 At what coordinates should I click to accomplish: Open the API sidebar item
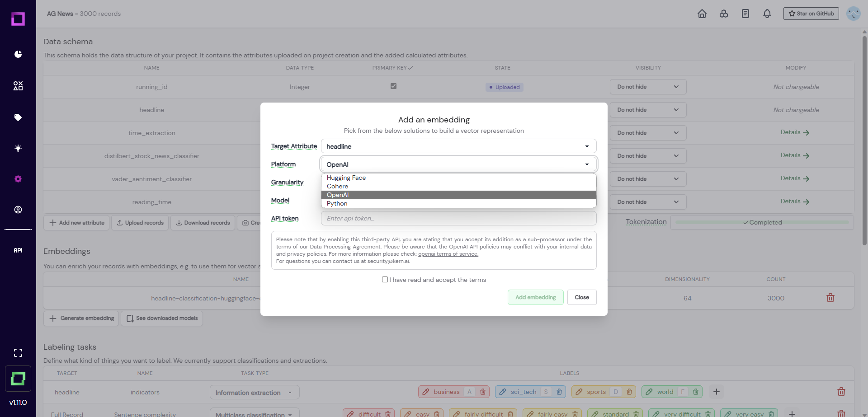coord(18,250)
